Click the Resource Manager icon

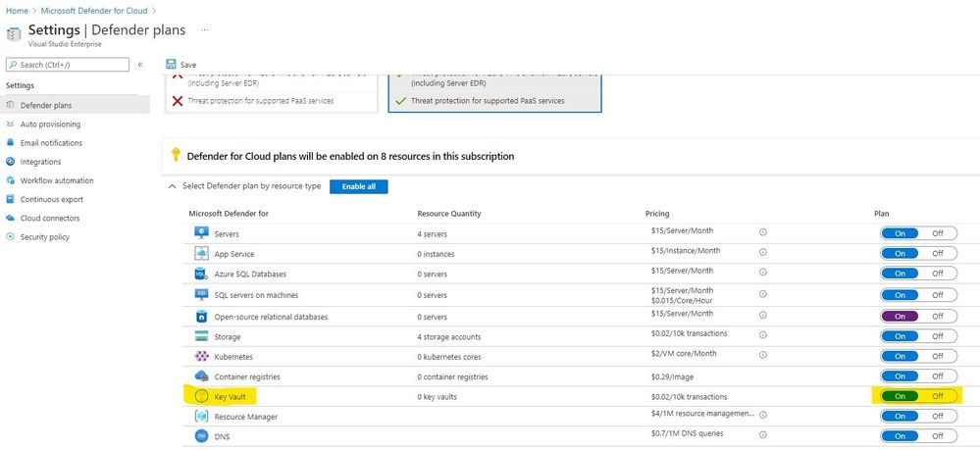[x=201, y=417]
